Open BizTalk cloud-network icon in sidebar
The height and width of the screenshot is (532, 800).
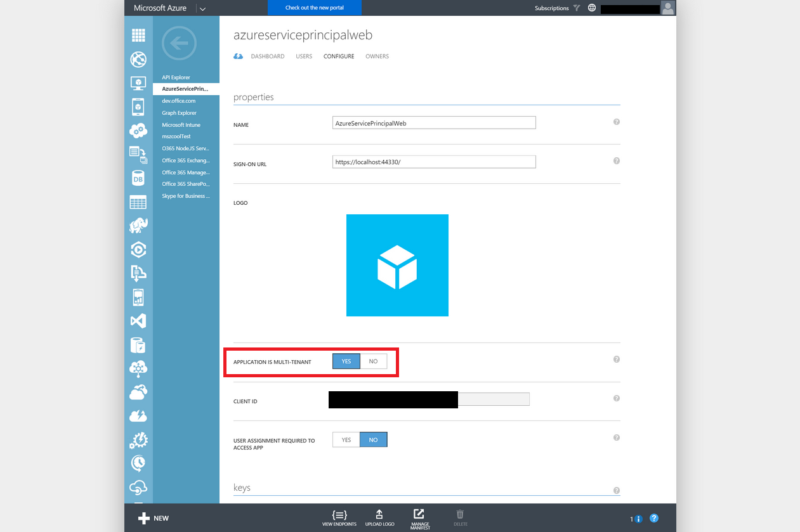pyautogui.click(x=138, y=368)
